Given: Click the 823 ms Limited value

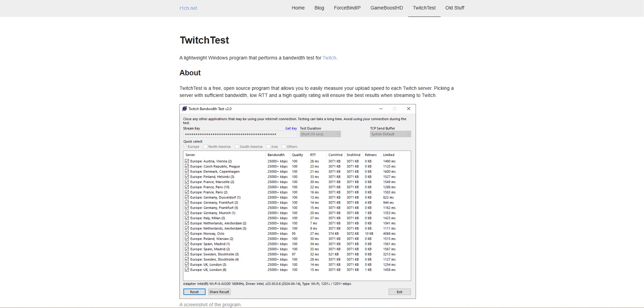Looking at the screenshot, I should pos(388,197).
